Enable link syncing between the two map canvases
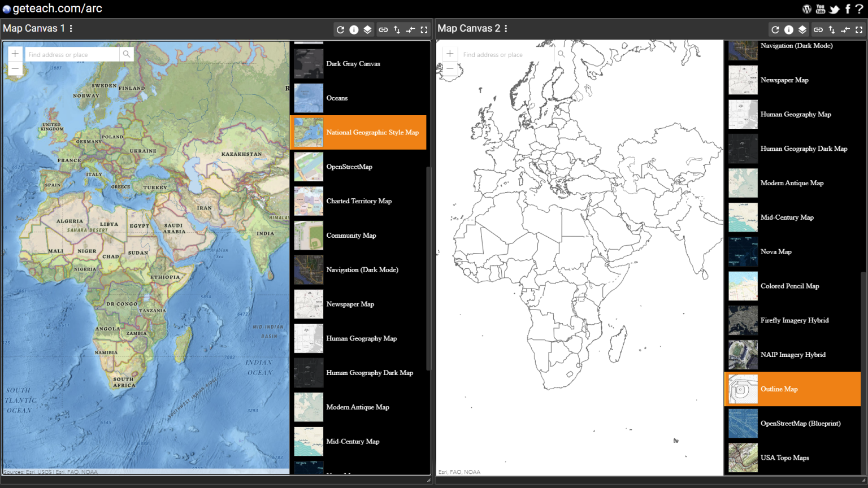The height and width of the screenshot is (488, 868). tap(383, 29)
